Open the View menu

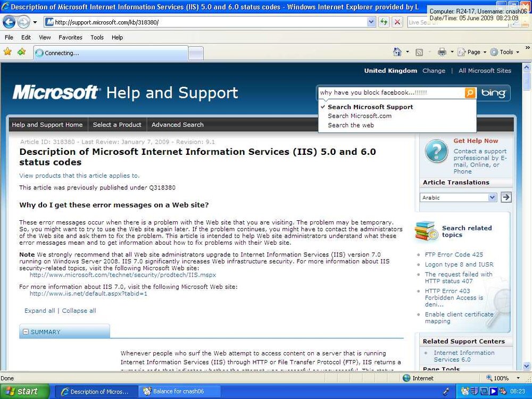[x=45, y=37]
